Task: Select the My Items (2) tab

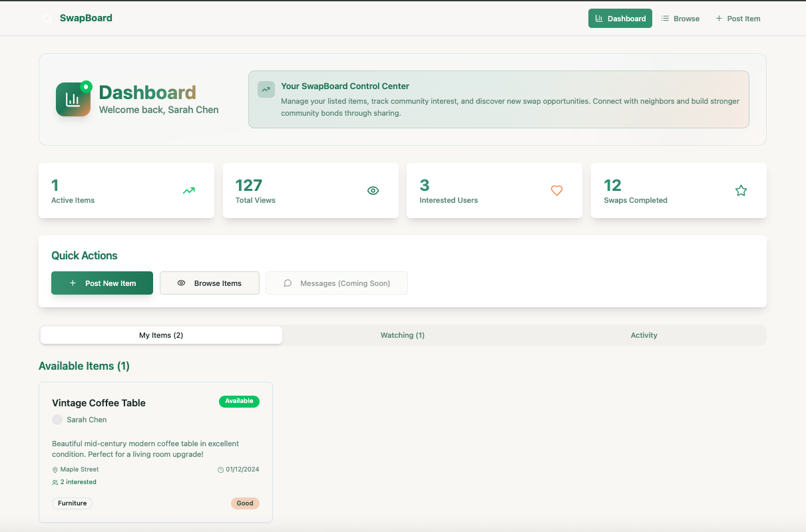Action: [x=160, y=334]
